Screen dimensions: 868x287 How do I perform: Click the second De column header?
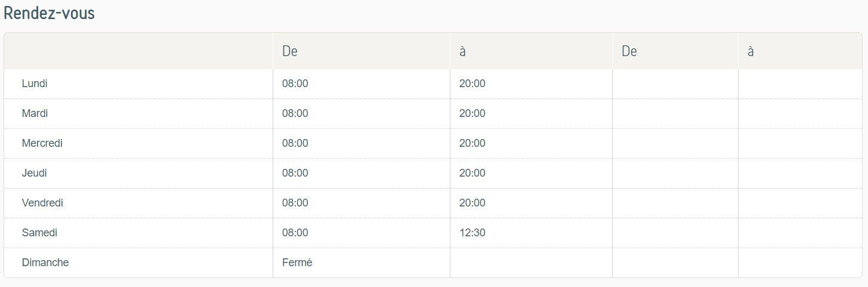[629, 51]
